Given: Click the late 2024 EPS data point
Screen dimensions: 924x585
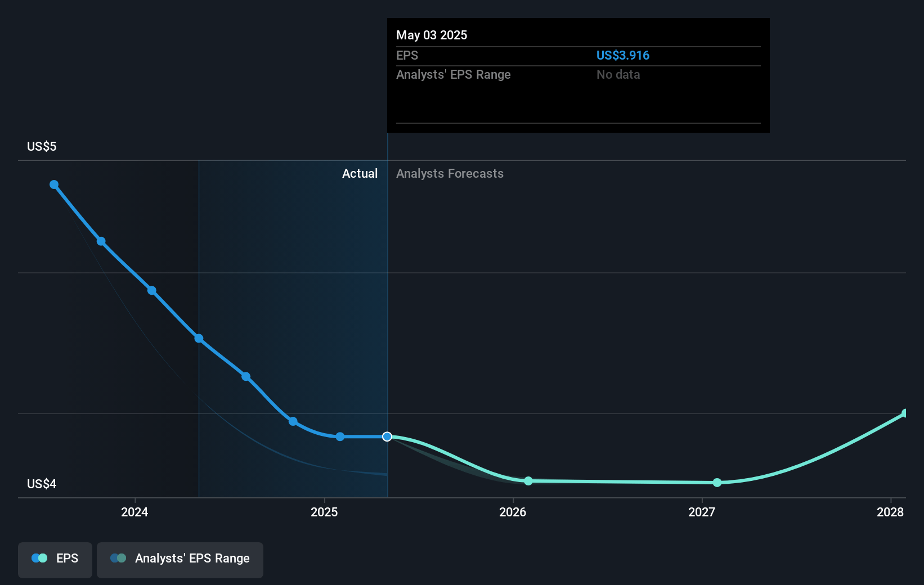Looking at the screenshot, I should tap(293, 421).
